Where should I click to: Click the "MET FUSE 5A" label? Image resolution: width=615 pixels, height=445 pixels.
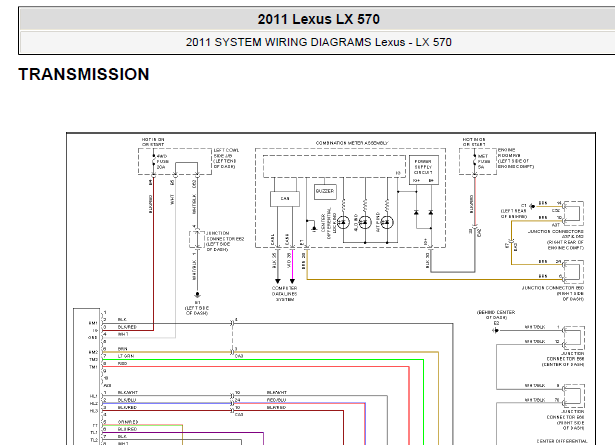click(x=483, y=162)
